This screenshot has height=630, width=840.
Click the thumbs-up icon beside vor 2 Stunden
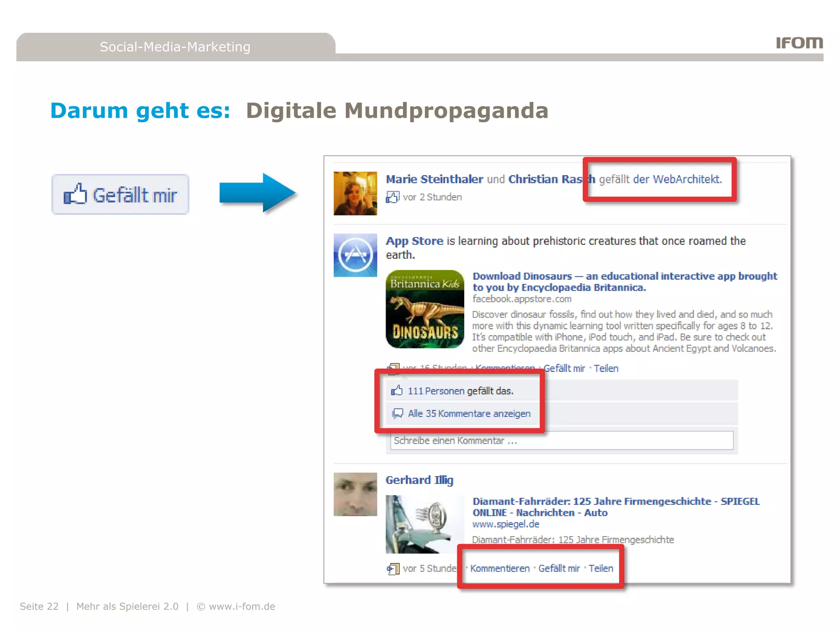click(392, 197)
